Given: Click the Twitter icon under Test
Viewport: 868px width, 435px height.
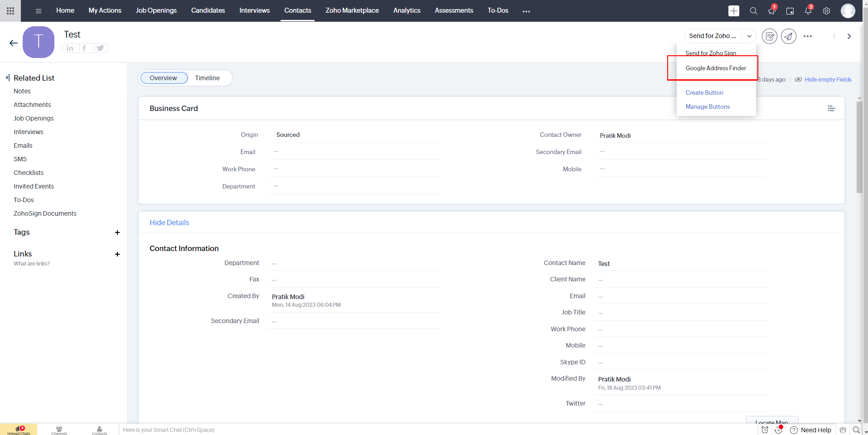Looking at the screenshot, I should [x=101, y=48].
